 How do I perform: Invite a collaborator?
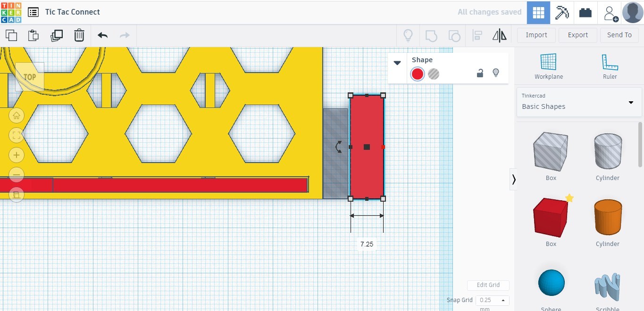611,14
